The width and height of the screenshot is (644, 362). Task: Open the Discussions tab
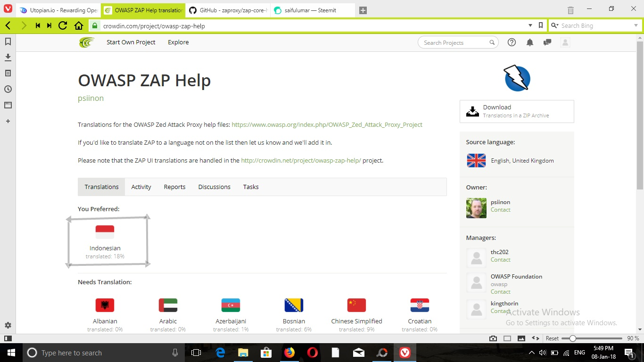pos(215,187)
